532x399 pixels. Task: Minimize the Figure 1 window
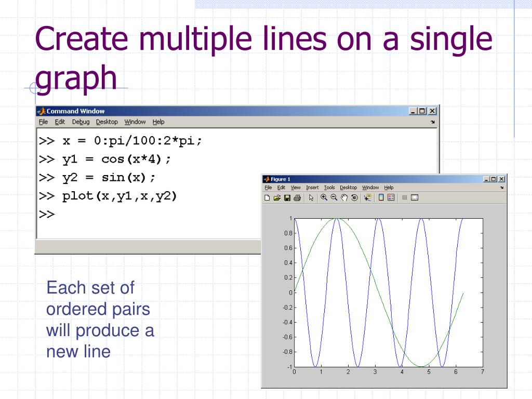click(x=486, y=179)
